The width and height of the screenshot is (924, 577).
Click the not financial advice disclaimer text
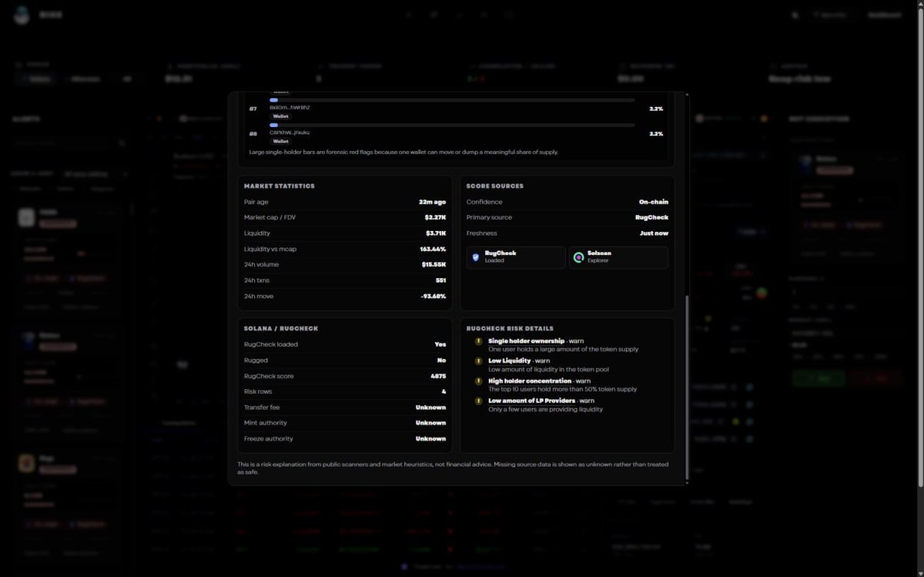453,468
